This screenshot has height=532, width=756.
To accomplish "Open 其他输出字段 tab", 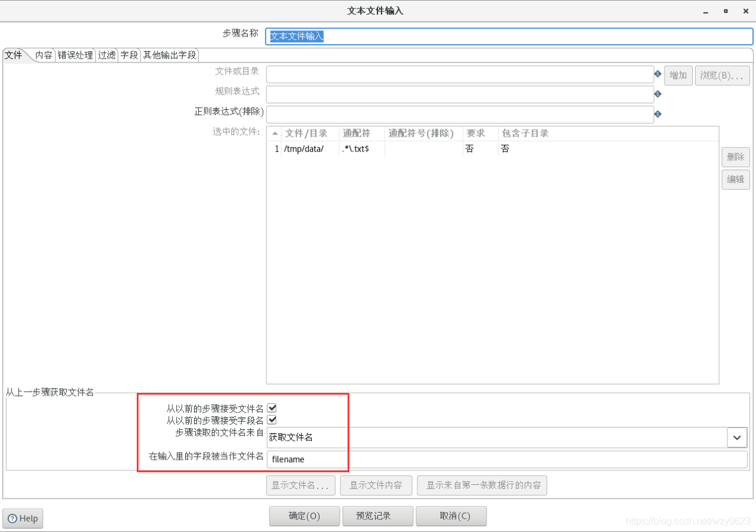I will pos(170,55).
